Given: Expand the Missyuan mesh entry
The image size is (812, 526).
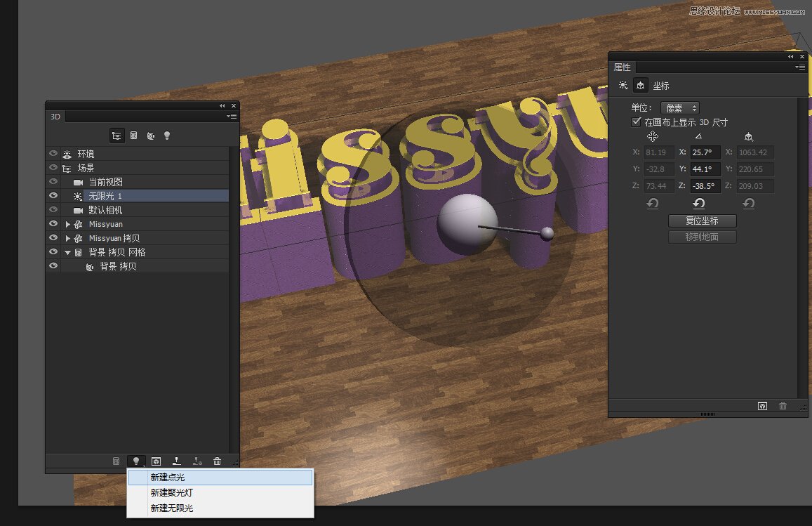Looking at the screenshot, I should click(67, 223).
